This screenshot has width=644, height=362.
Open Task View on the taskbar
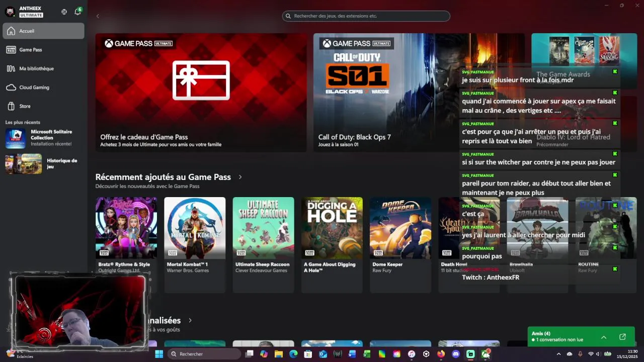point(249,354)
